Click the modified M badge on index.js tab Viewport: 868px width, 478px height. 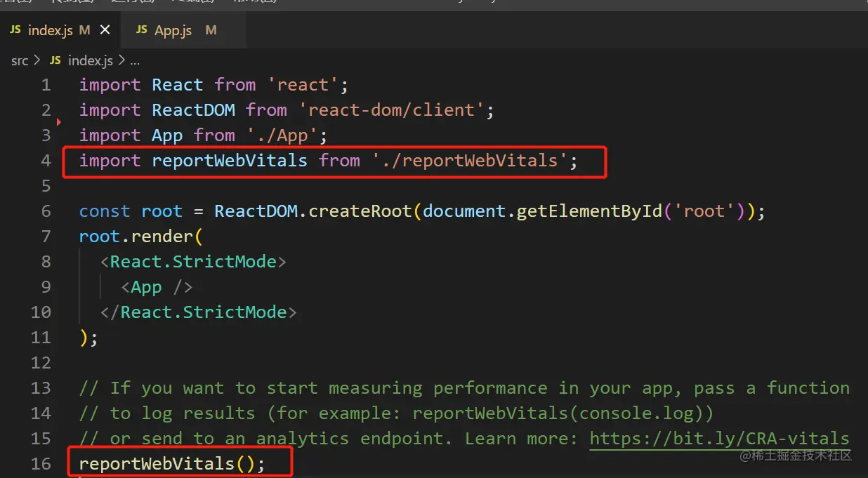click(x=84, y=30)
